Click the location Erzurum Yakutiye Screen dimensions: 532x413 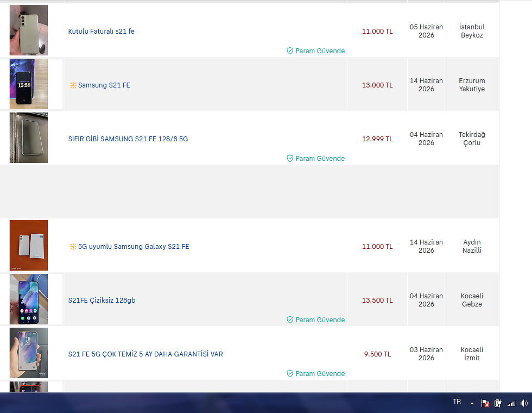(x=472, y=85)
